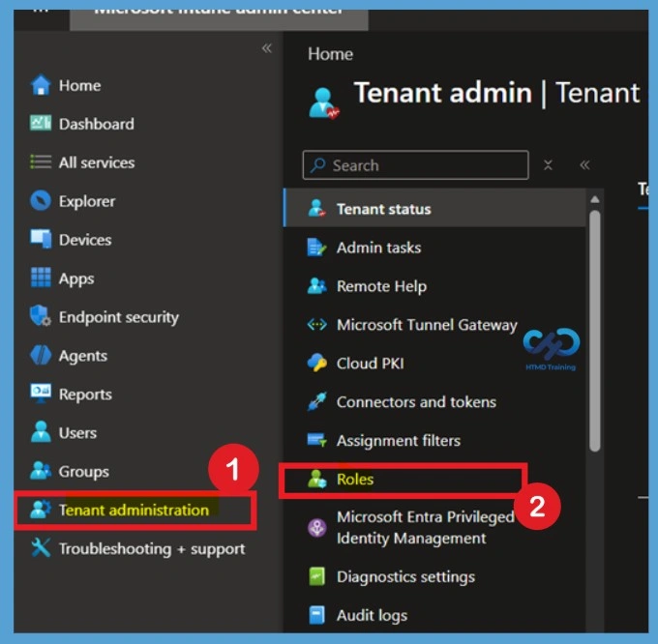Click the Users person icon
The image size is (658, 644).
tap(41, 432)
